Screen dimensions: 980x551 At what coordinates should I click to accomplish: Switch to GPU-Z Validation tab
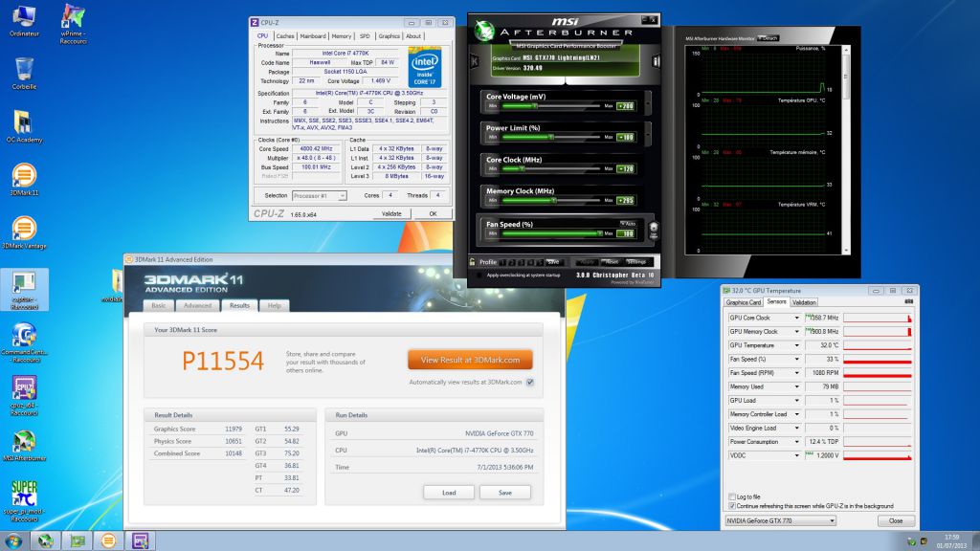pyautogui.click(x=804, y=302)
